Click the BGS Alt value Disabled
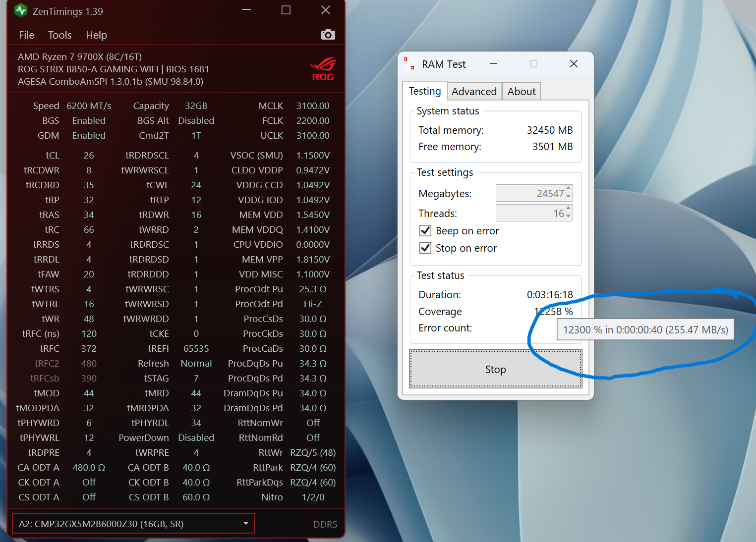756x542 pixels. (196, 121)
